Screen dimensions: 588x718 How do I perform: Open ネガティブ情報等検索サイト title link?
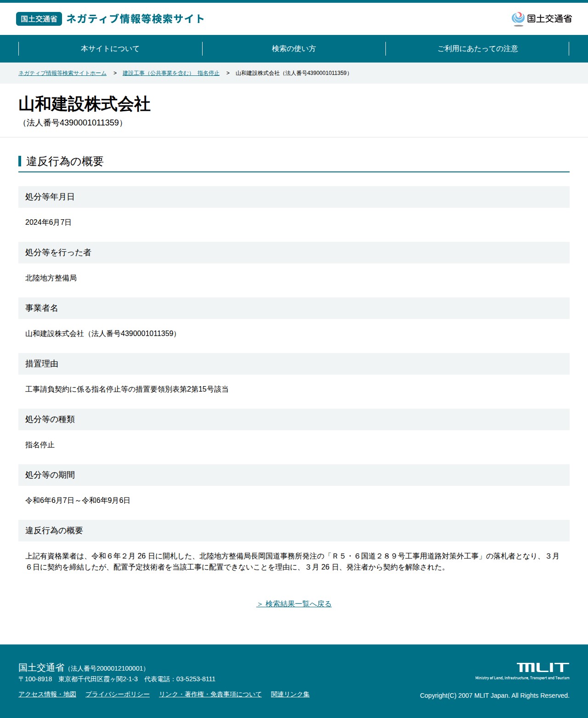click(136, 19)
